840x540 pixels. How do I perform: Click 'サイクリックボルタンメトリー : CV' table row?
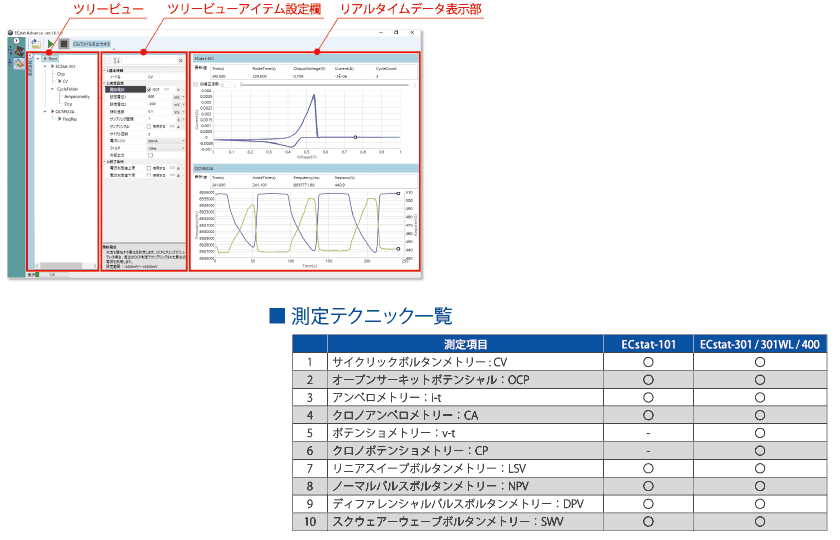tap(559, 362)
